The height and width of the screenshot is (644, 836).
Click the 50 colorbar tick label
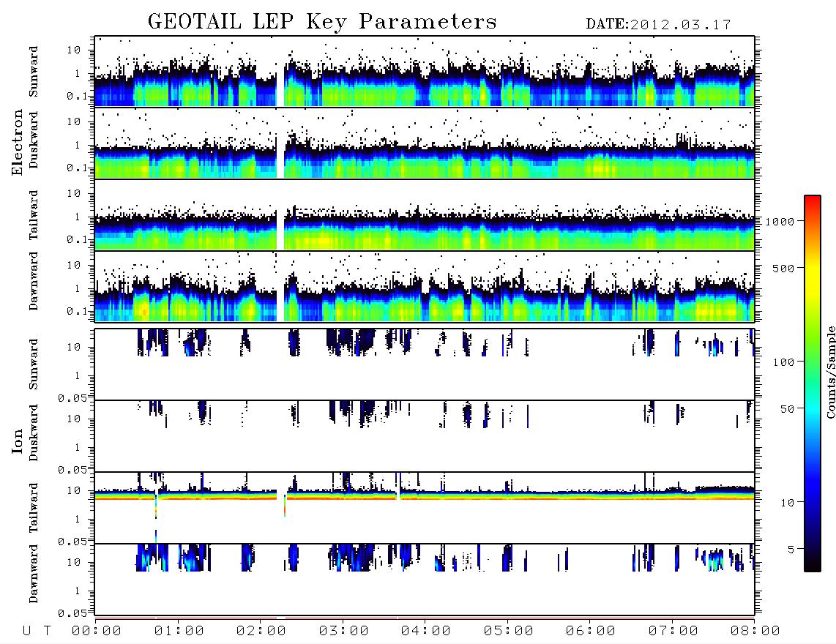click(x=787, y=409)
